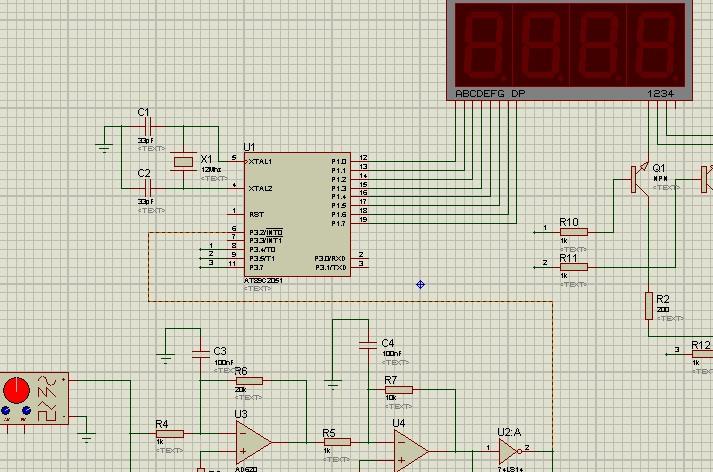
Task: Pick resistor R11 body
Action: tap(574, 267)
